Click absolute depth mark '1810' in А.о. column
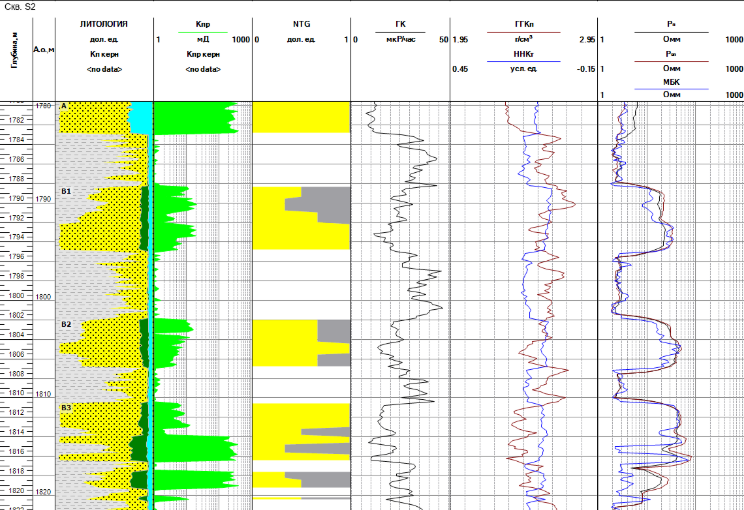 pyautogui.click(x=43, y=394)
